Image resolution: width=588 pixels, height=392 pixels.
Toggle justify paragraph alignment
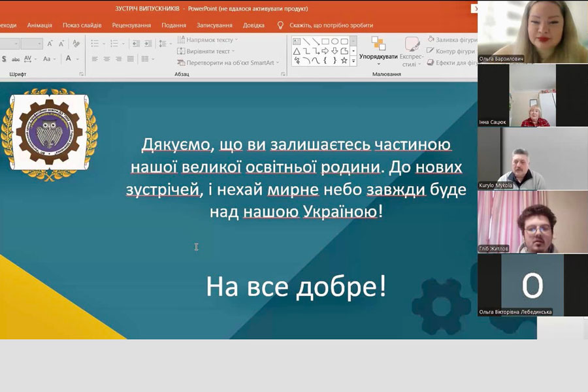[x=131, y=59]
